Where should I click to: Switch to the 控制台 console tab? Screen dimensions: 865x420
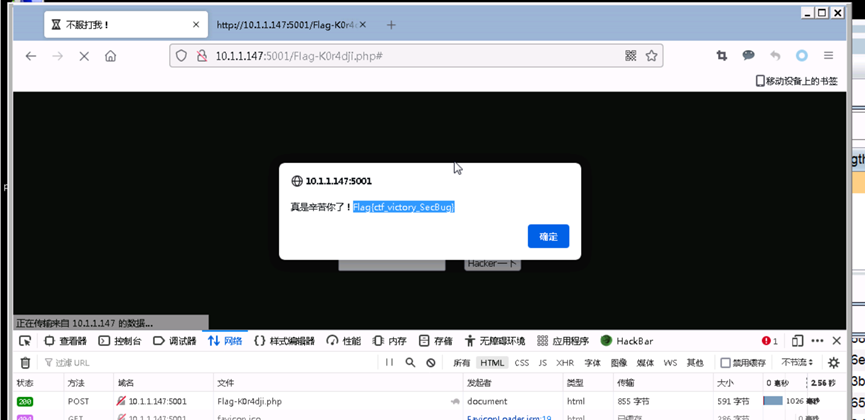(x=120, y=341)
